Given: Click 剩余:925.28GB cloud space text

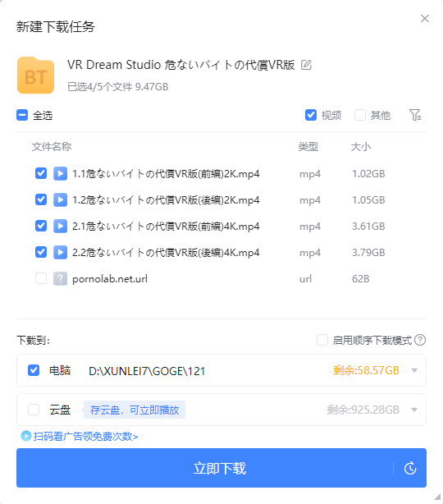Looking at the screenshot, I should tap(363, 410).
